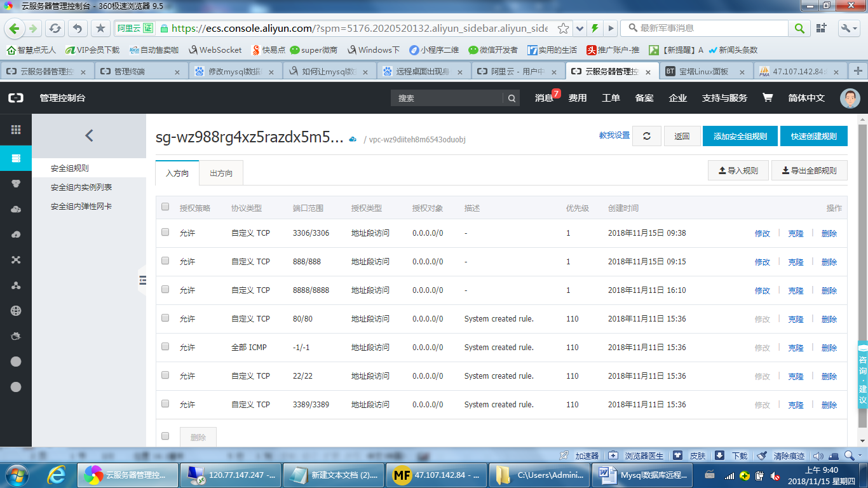Viewport: 868px width, 488px height.
Task: Open the address bar dropdown arrow
Action: [x=580, y=28]
